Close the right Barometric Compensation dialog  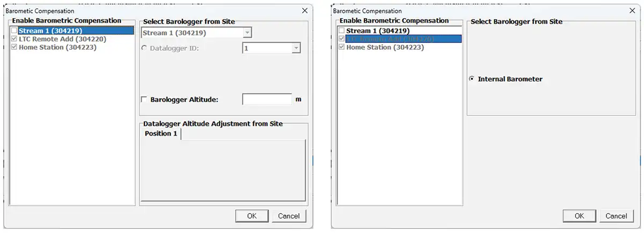click(x=632, y=11)
